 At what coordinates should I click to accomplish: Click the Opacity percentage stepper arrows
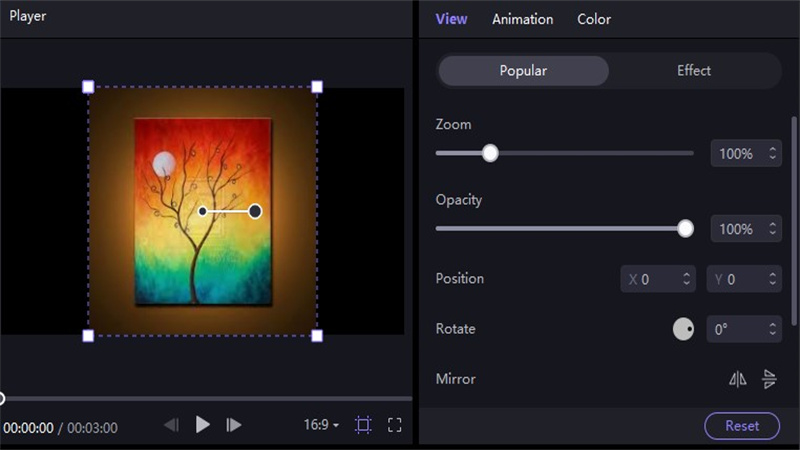click(772, 229)
